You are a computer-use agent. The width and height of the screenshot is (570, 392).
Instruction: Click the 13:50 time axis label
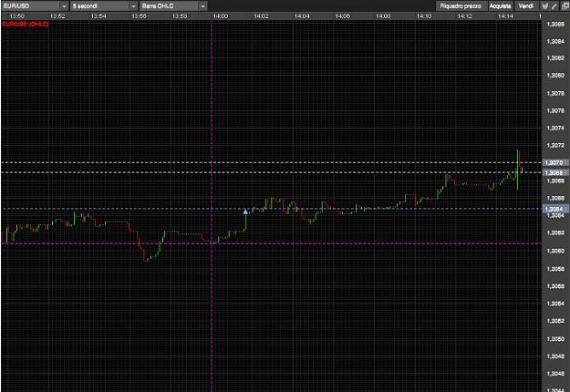tap(17, 16)
